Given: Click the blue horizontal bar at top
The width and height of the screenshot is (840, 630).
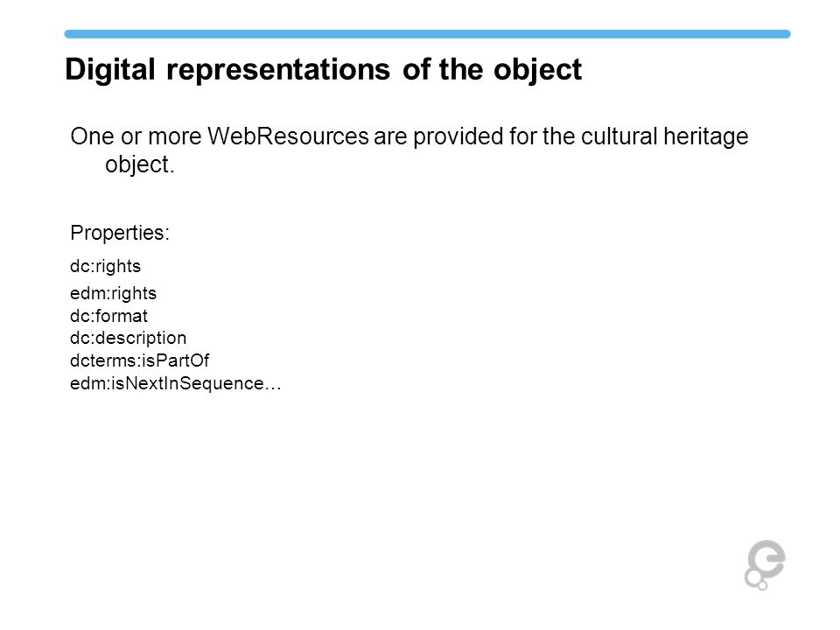Looking at the screenshot, I should tap(427, 34).
